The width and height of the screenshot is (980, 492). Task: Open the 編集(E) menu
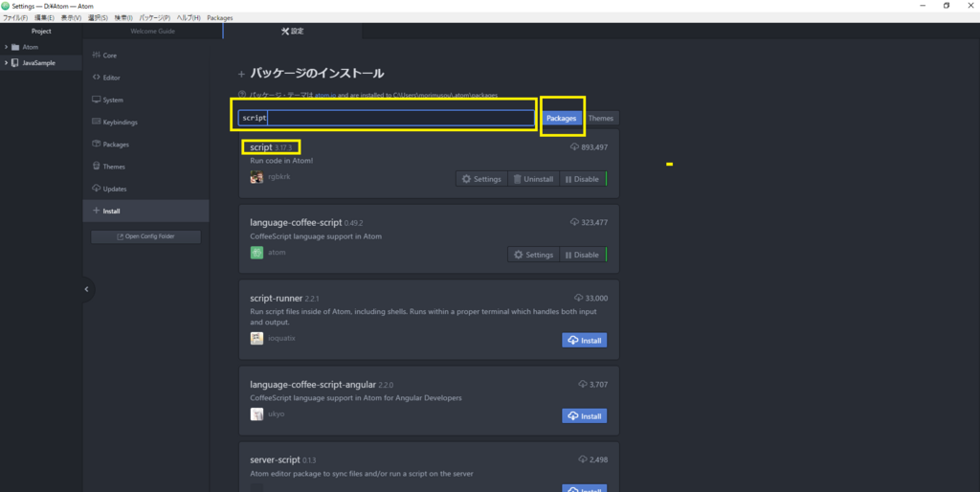point(44,18)
